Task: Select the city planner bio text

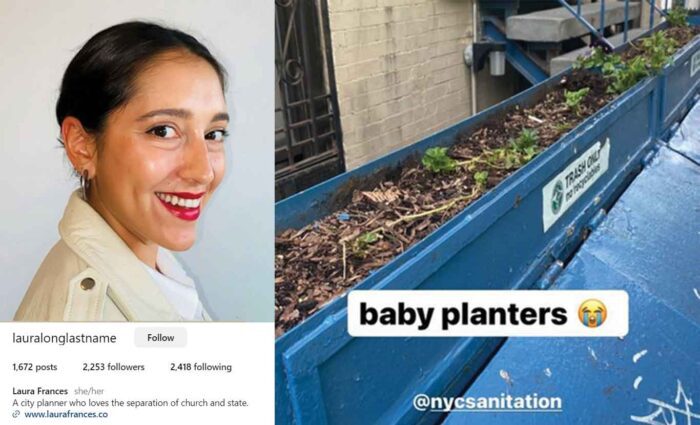Action: point(130,403)
